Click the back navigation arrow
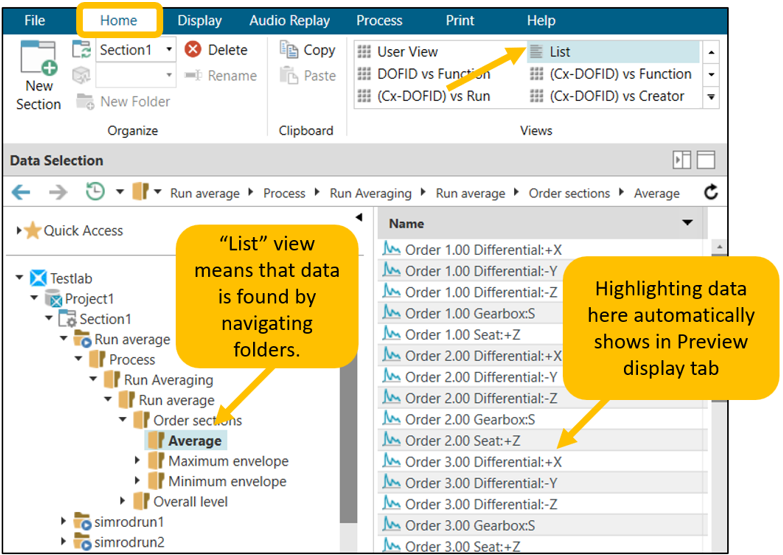Screen dimensions: 783x555 (x=21, y=192)
